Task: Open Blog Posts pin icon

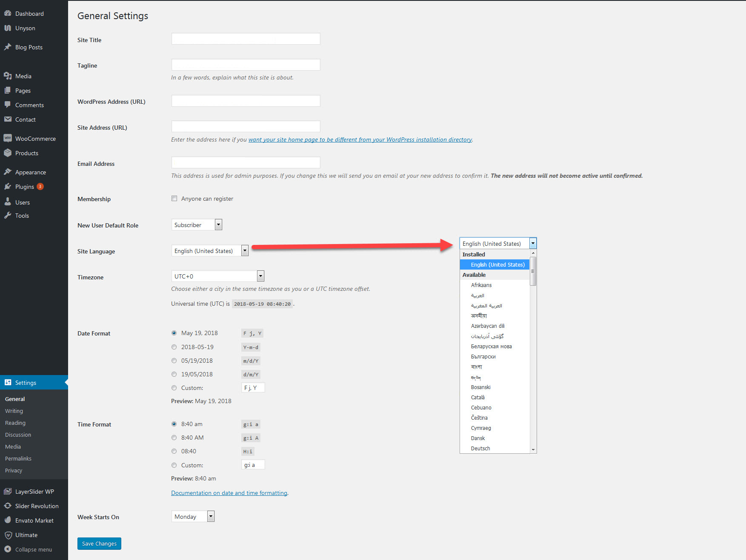Action: [8, 47]
